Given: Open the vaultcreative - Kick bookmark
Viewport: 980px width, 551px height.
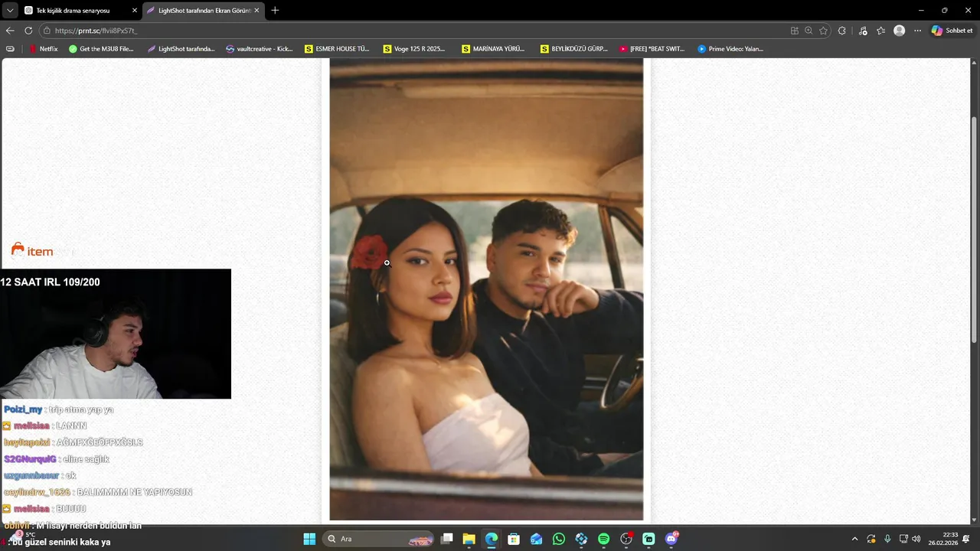Looking at the screenshot, I should [x=260, y=49].
